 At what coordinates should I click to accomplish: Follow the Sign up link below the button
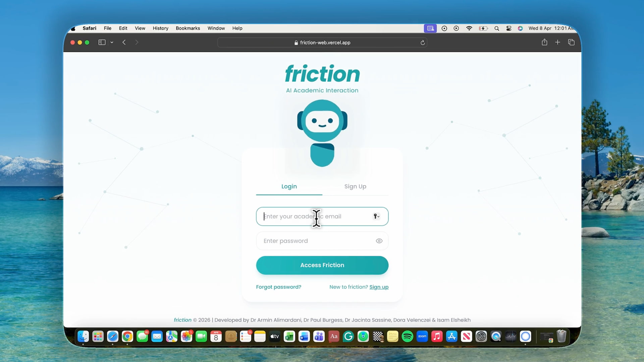click(379, 287)
